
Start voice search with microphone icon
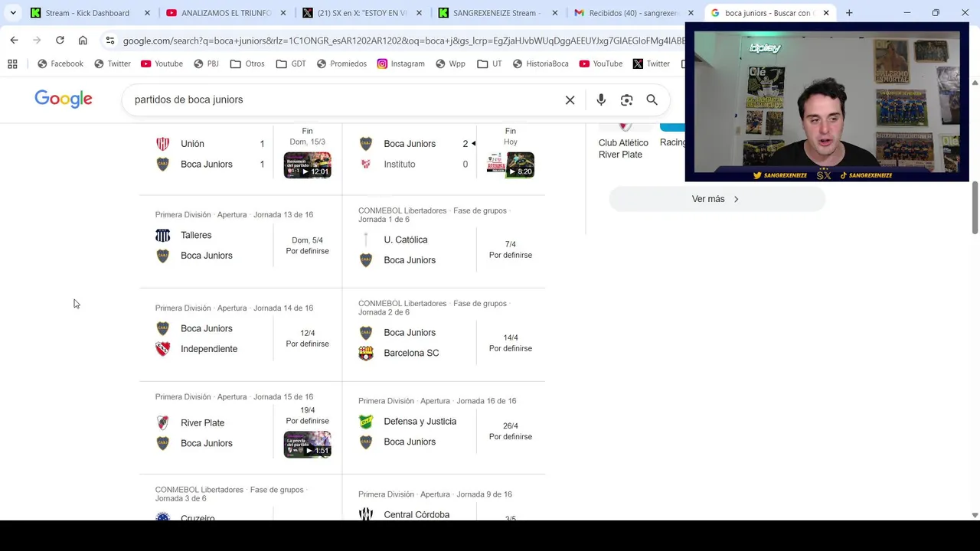(x=601, y=99)
